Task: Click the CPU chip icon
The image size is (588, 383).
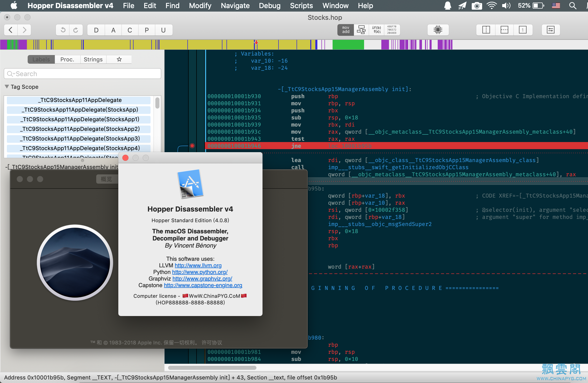Action: [438, 30]
